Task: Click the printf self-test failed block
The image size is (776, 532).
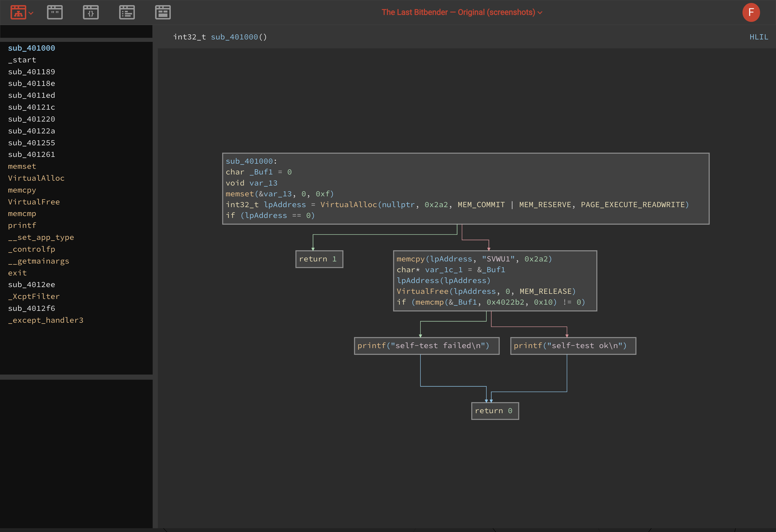Action: [x=426, y=346]
